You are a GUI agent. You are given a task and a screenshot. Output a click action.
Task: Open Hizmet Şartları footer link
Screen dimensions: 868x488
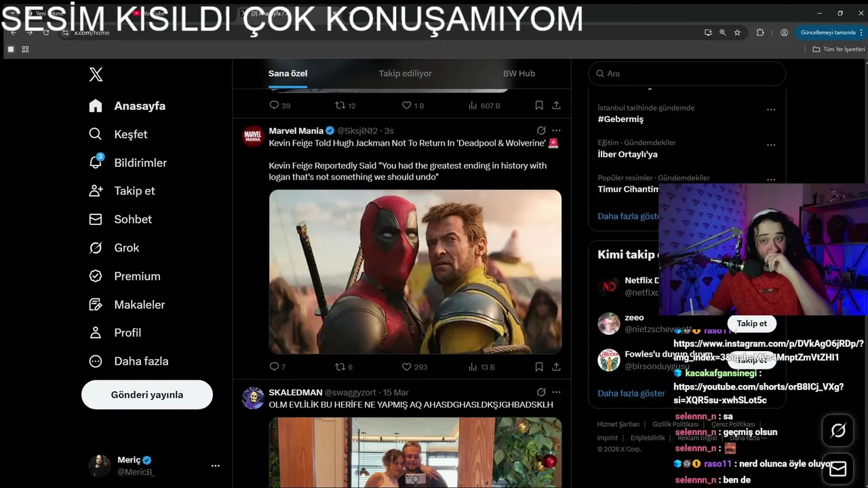(x=618, y=424)
